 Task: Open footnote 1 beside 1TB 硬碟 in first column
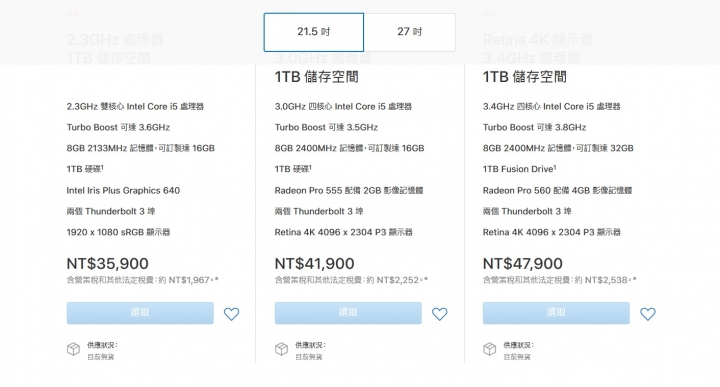pos(102,167)
